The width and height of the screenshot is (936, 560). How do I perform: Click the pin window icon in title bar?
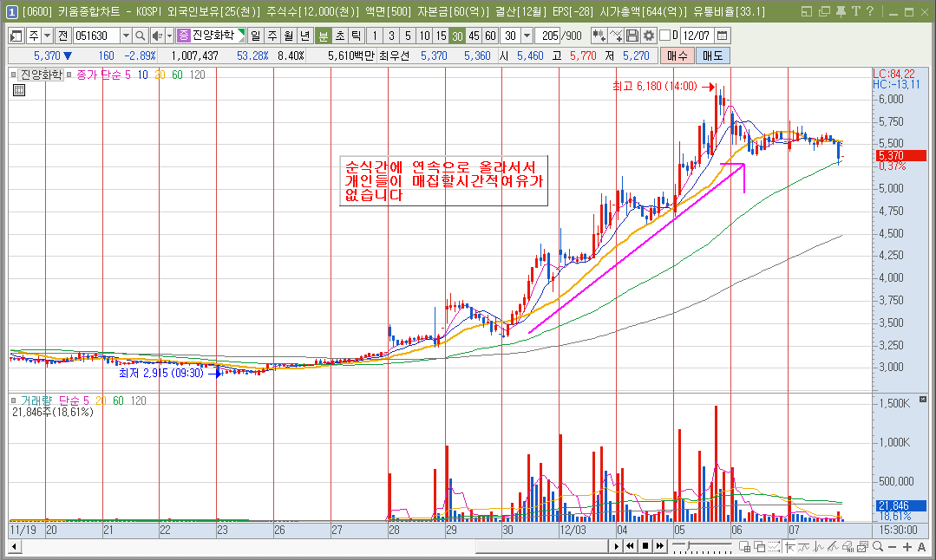841,11
